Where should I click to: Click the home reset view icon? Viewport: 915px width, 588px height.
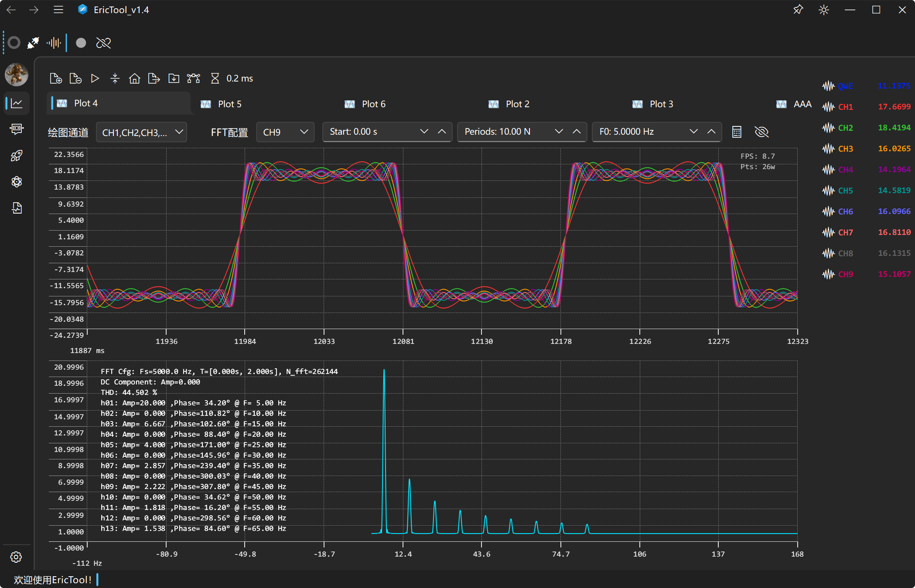tap(134, 78)
